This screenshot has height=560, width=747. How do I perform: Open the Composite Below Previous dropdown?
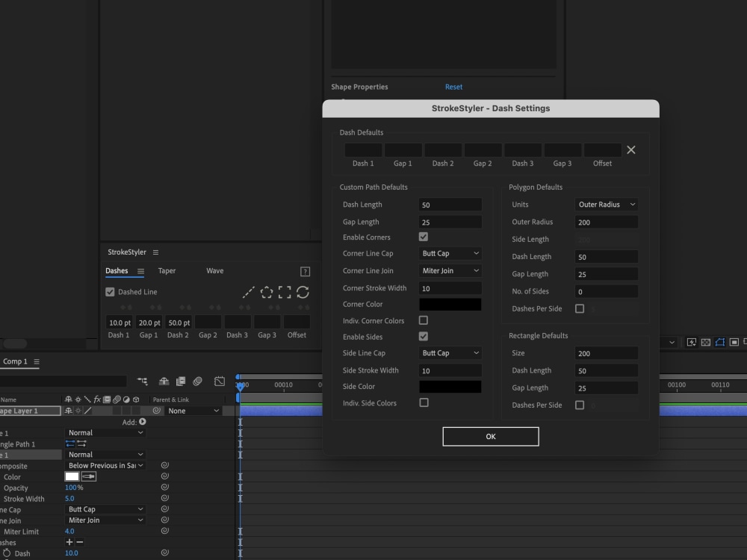[x=105, y=465]
